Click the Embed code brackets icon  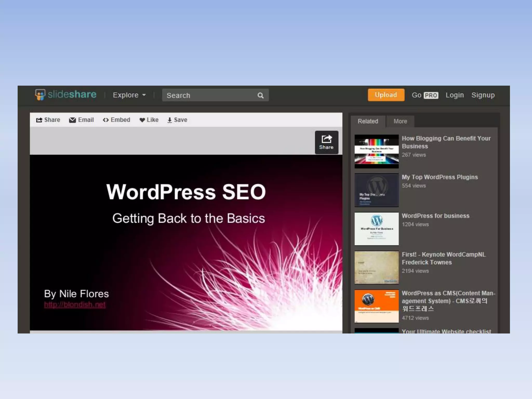106,120
